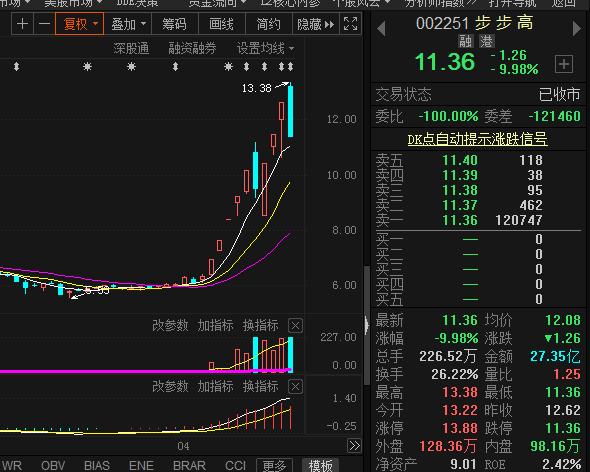Screen dimensions: 590x472
Task: Click 改参数 in the volume indicator panel
Action: 170,325
